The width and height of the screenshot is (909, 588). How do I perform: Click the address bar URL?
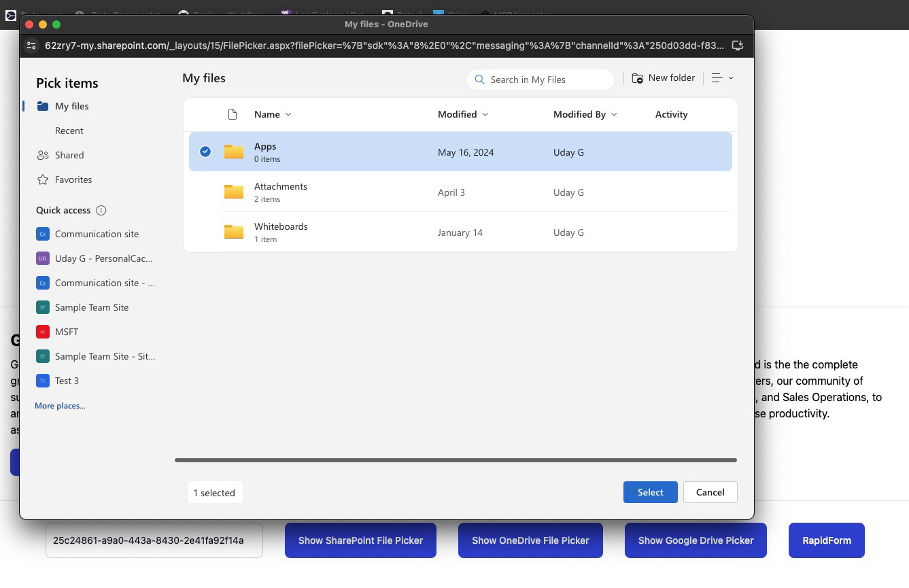pyautogui.click(x=384, y=46)
